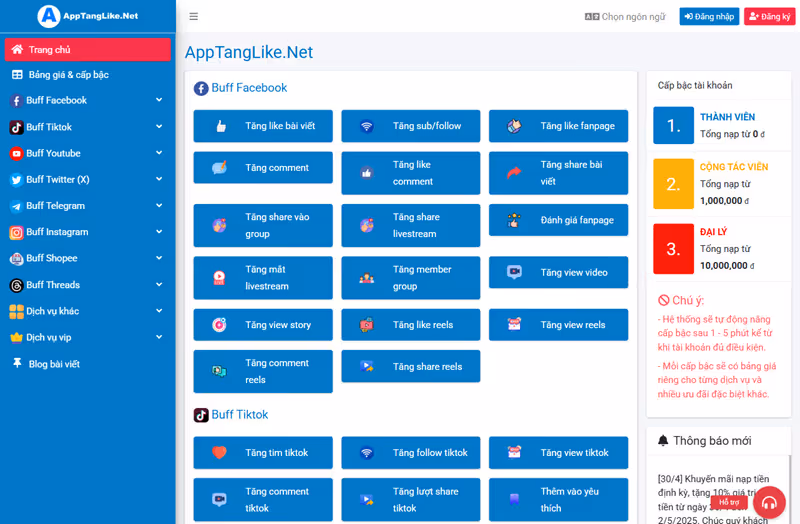Expand the Buff Facebook sidebar chevron
Image resolution: width=800 pixels, height=524 pixels.
click(x=159, y=100)
